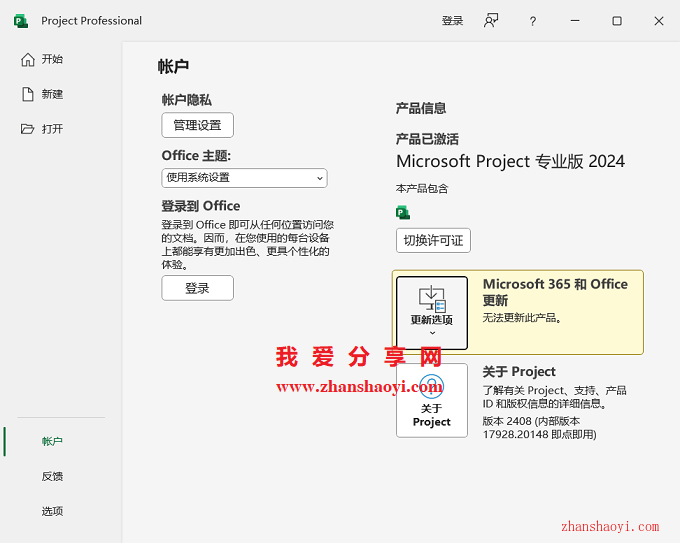Select the 新建 sidebar item
Screen dimensions: 680x543
52,94
